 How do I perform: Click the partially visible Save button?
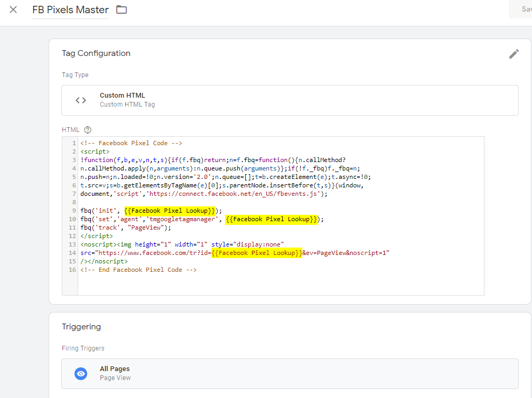520,9
